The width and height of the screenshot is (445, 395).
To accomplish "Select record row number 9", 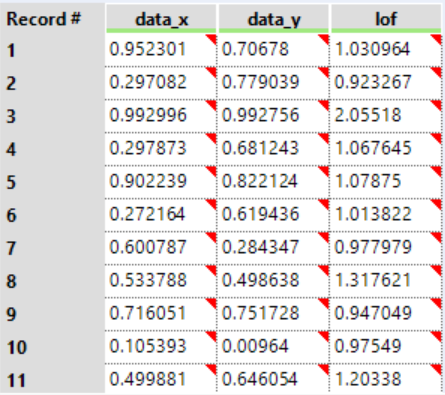I will (53, 314).
